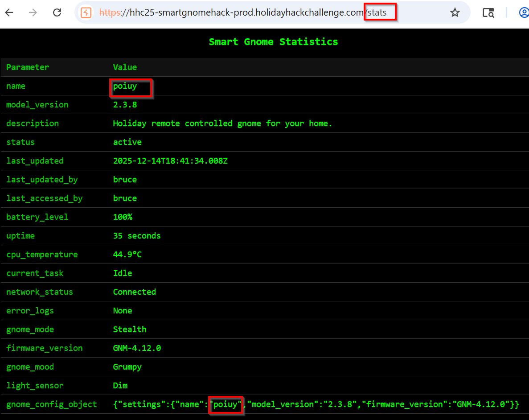Image resolution: width=529 pixels, height=420 pixels.
Task: Open the search tabs magnifier icon
Action: click(x=488, y=13)
